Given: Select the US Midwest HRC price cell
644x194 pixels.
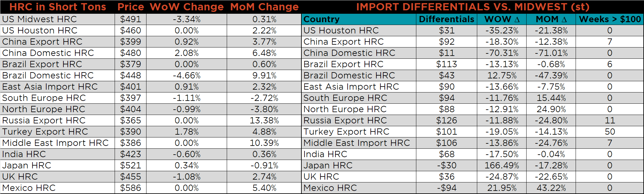Looking at the screenshot, I should (x=131, y=19).
